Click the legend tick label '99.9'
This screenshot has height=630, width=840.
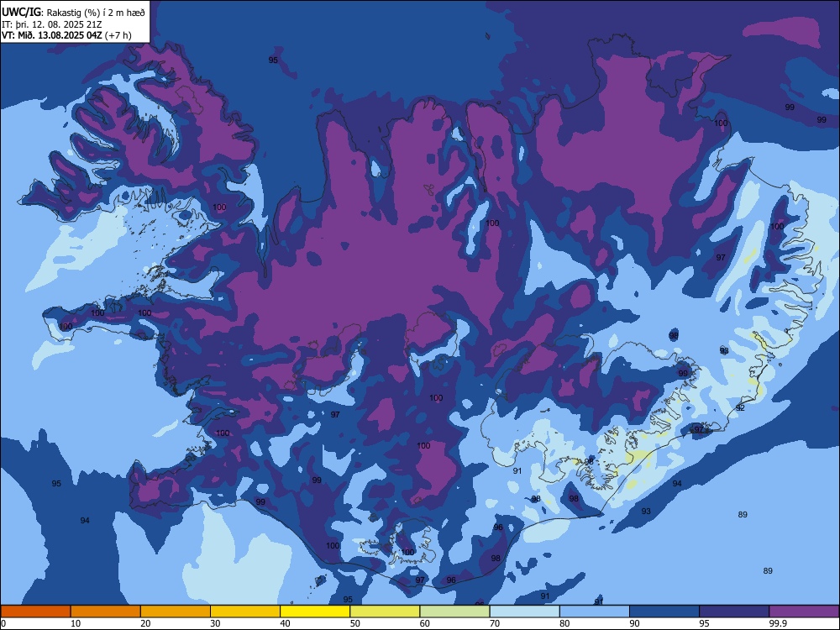pos(778,623)
